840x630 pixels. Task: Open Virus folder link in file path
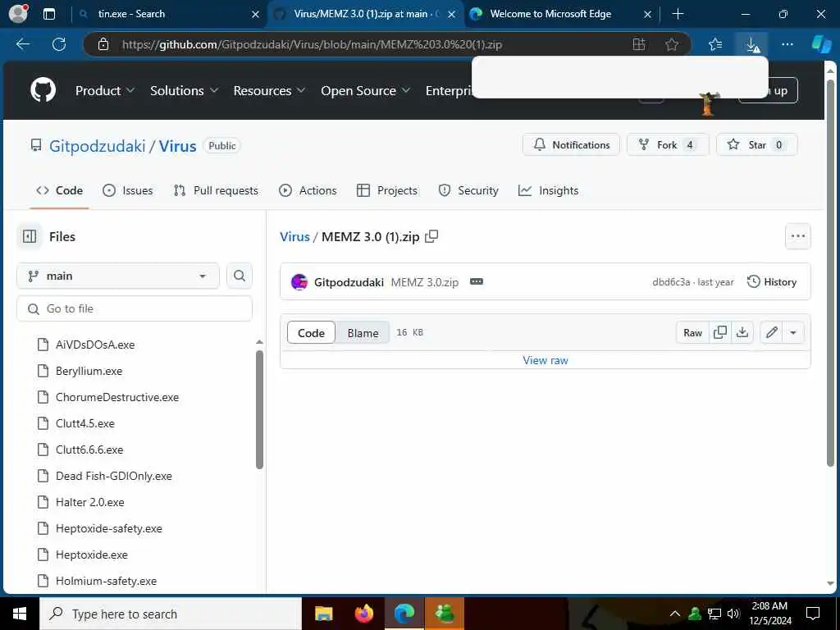(294, 236)
